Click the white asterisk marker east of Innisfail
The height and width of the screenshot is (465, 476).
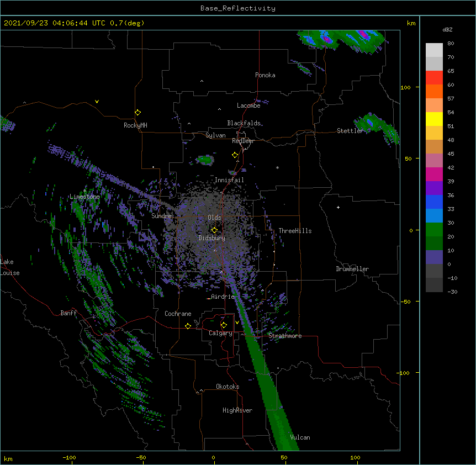(x=277, y=167)
